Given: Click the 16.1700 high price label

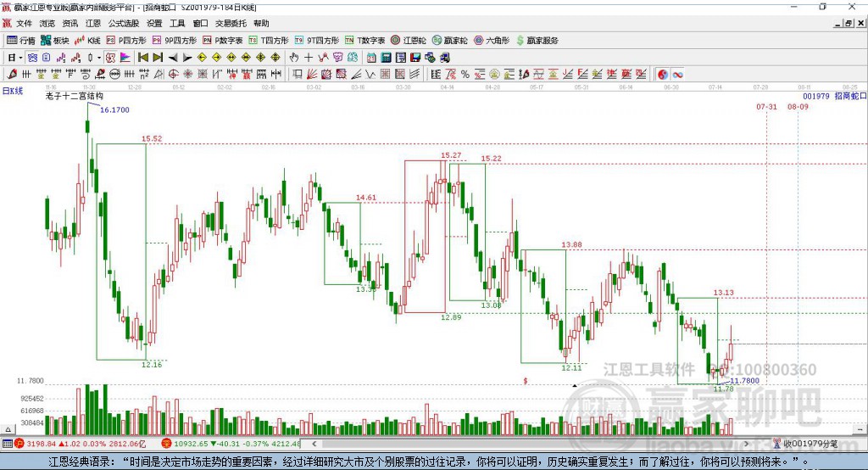Looking at the screenshot, I should click(x=114, y=109).
